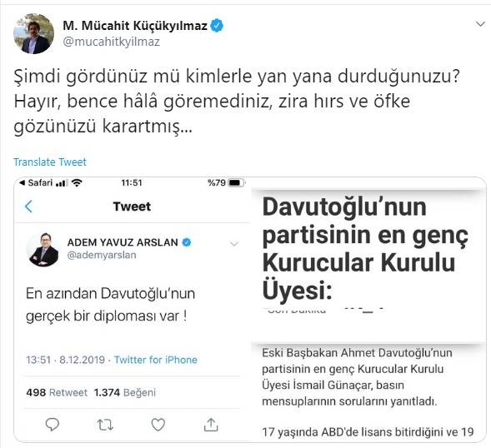Viewport: 491px width, 448px height.
Task: Open the @ademyarslan handle
Action: pyautogui.click(x=102, y=255)
